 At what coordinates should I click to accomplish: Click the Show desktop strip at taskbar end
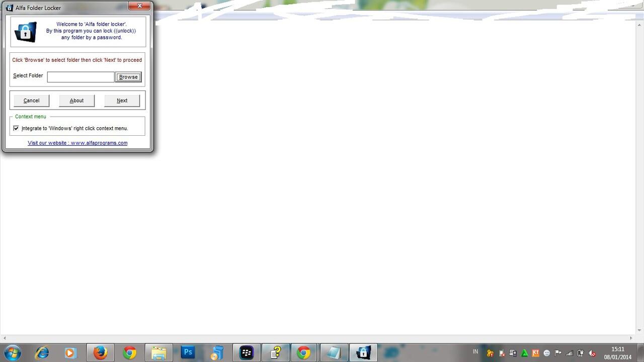click(x=640, y=352)
